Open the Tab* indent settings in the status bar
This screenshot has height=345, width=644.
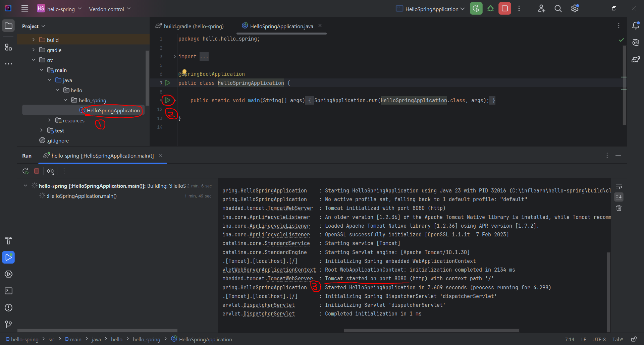pos(618,339)
